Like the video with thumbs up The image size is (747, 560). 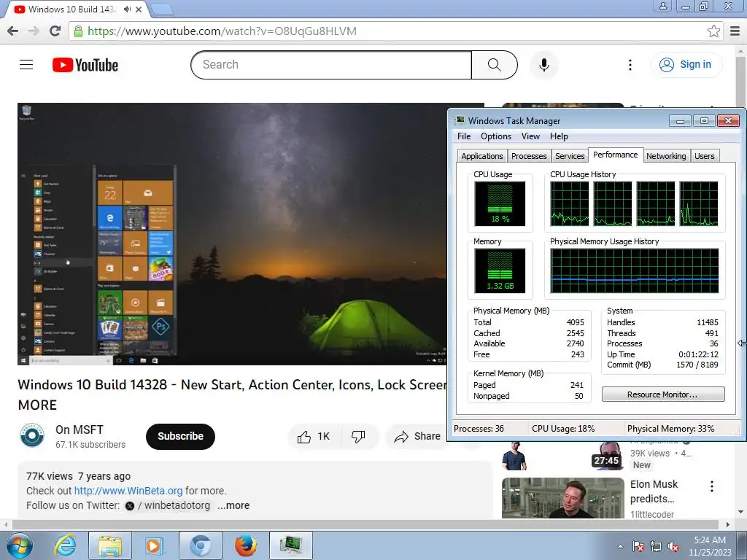pos(314,436)
